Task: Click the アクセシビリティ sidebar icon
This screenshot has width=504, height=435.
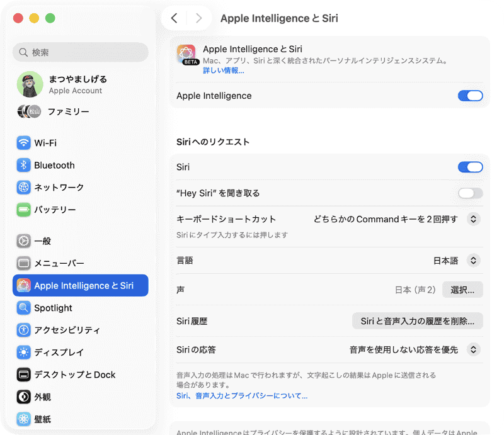Action: 23,330
